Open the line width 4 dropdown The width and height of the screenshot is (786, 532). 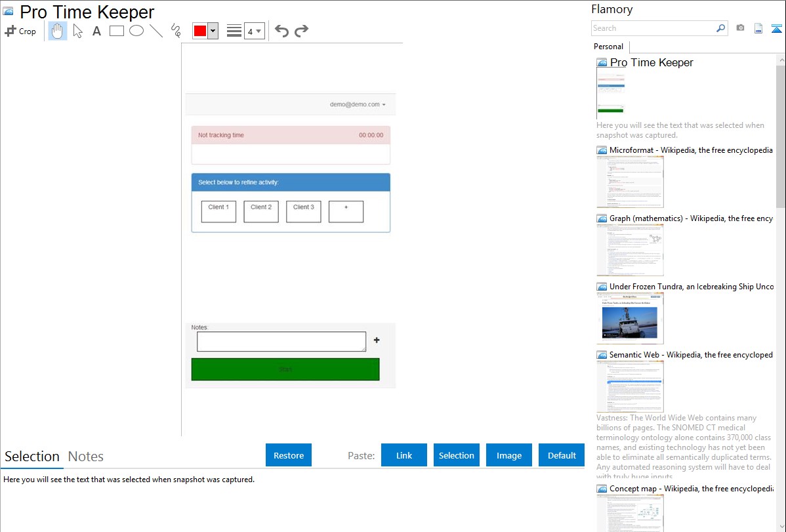[x=255, y=31]
